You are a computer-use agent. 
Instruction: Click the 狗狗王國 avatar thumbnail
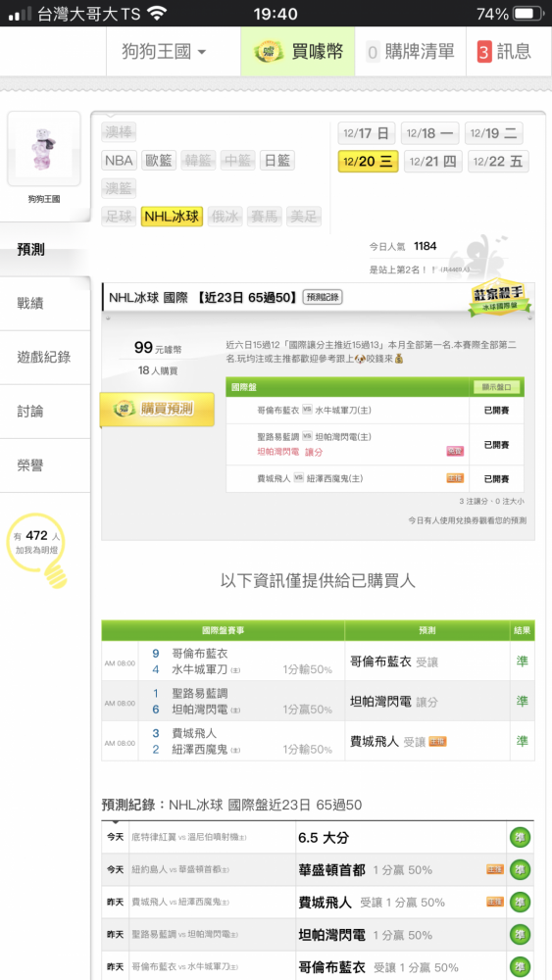point(44,149)
